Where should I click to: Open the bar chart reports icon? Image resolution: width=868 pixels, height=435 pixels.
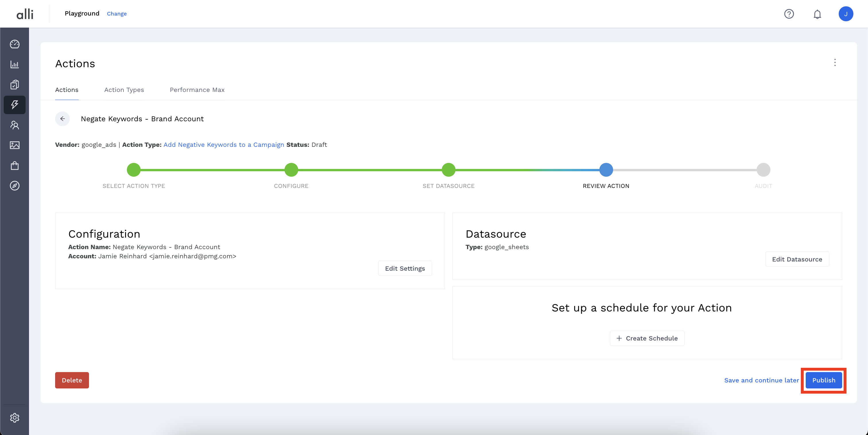tap(14, 64)
